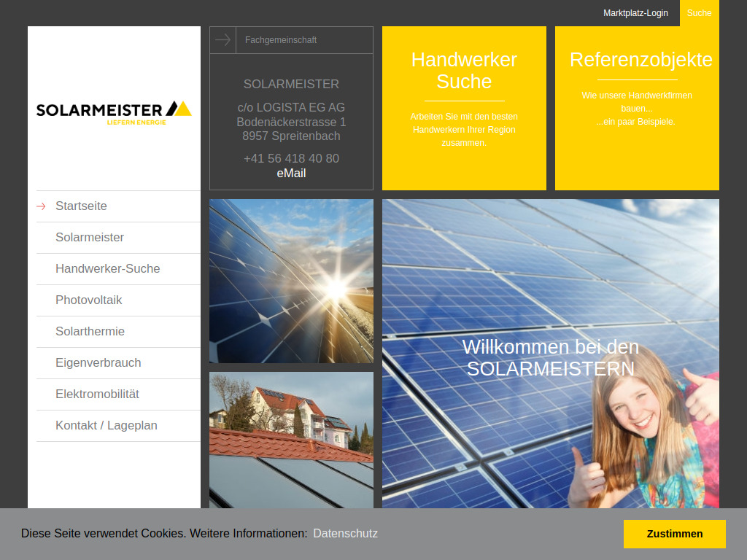The image size is (747, 560).
Task: Open the Suche search function
Action: click(x=699, y=13)
